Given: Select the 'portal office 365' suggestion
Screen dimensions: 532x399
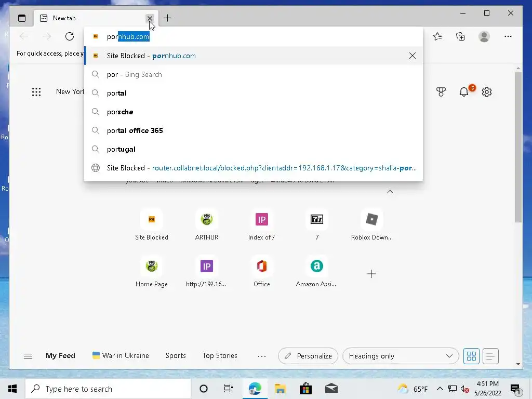Looking at the screenshot, I should pos(253,130).
